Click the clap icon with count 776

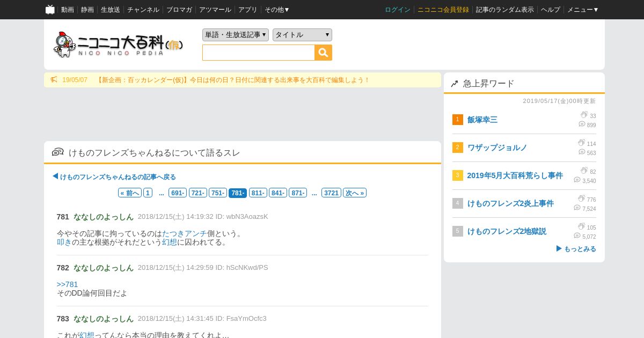click(581, 199)
